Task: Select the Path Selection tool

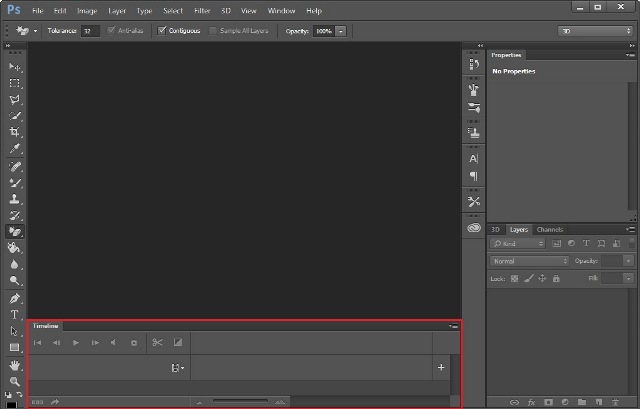Action: click(15, 331)
